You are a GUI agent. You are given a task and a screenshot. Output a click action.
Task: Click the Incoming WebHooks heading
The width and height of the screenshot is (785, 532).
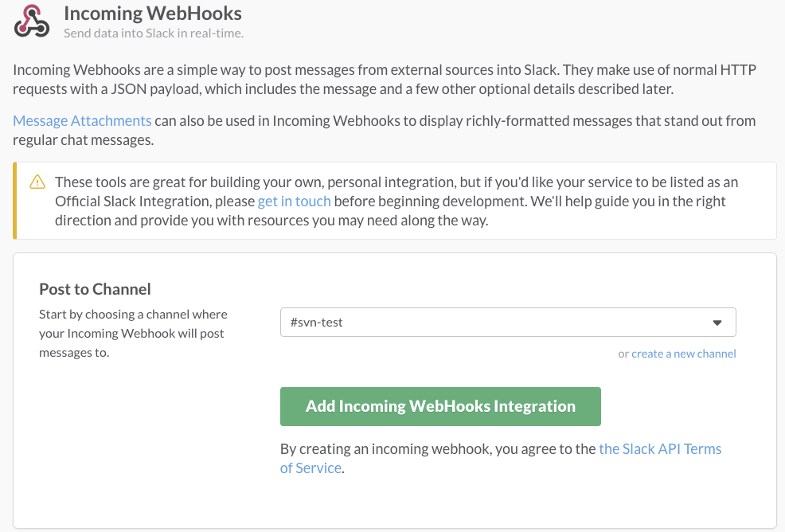tap(153, 14)
